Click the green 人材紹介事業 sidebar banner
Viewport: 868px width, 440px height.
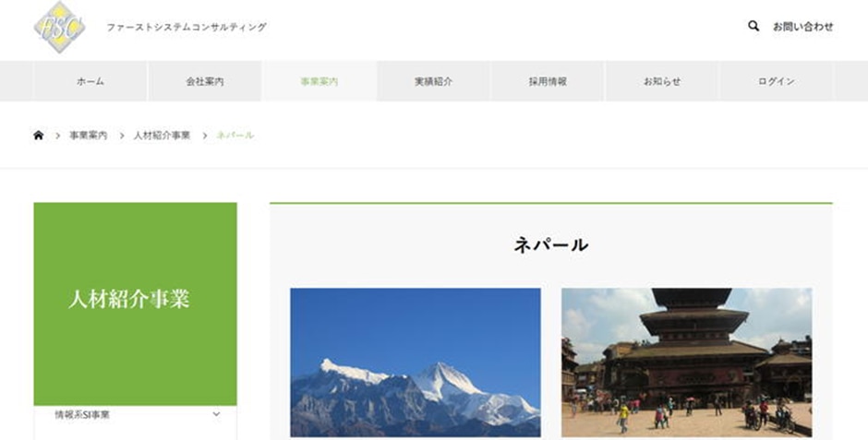click(135, 300)
